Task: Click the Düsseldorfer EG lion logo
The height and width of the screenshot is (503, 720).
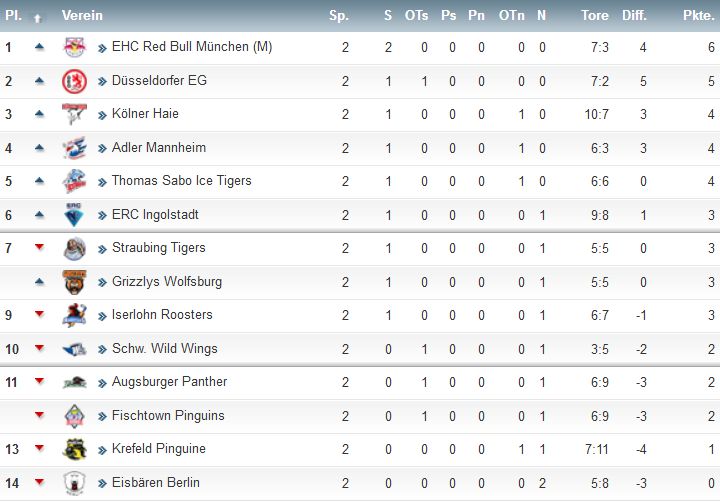Action: (74, 81)
